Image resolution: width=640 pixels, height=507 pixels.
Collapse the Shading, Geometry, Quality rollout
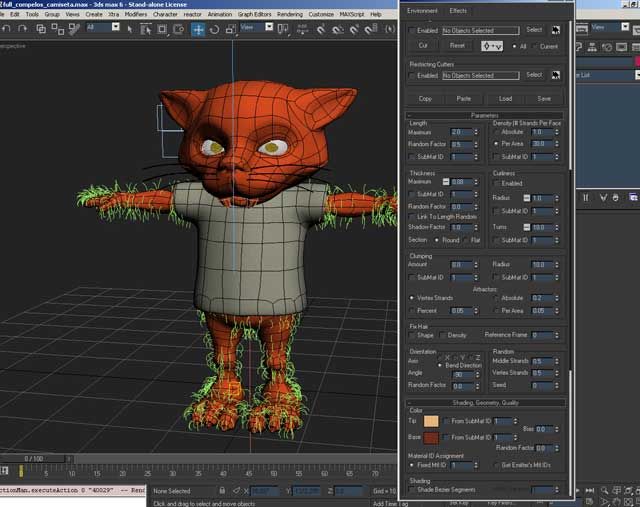click(x=485, y=402)
